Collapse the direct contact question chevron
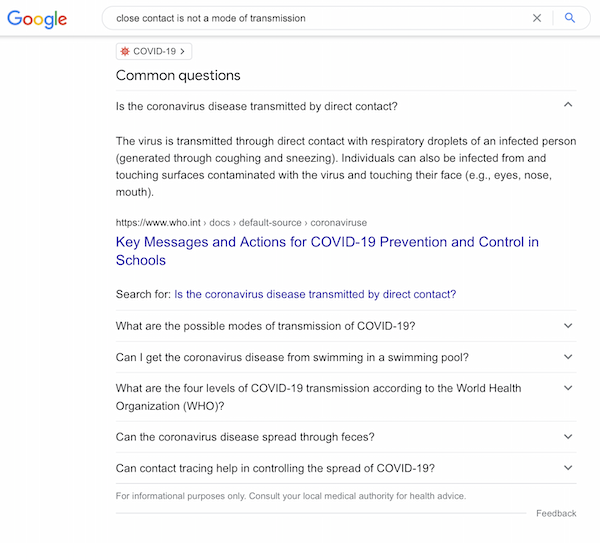This screenshot has width=600, height=543. [x=568, y=105]
